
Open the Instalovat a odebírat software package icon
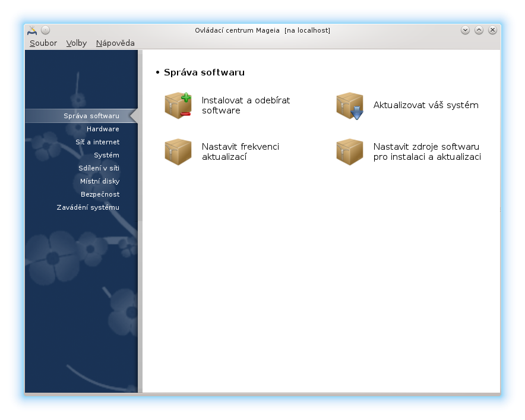point(178,106)
